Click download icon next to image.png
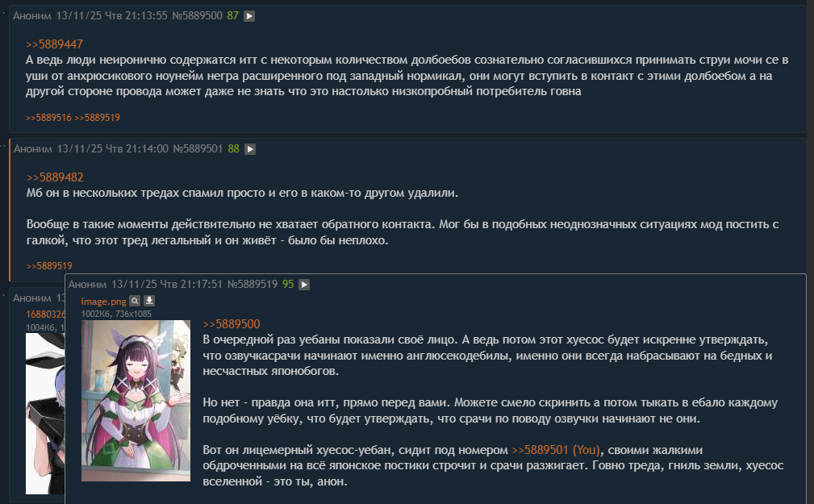This screenshot has height=504, width=814. pyautogui.click(x=149, y=301)
